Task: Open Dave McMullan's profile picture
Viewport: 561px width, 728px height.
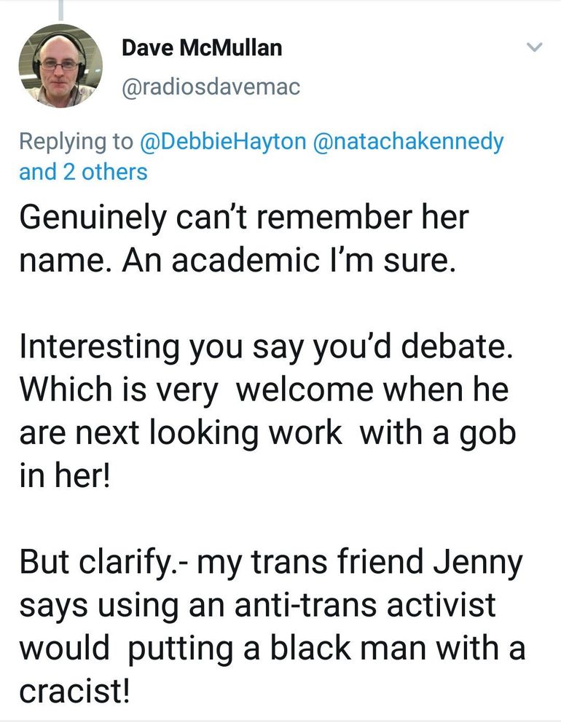Action: [x=60, y=66]
